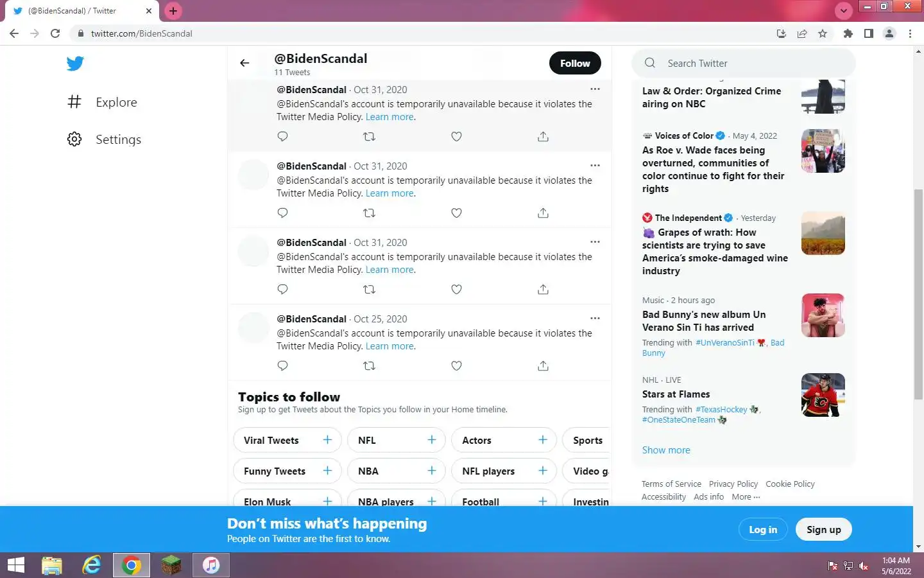Open Settings from the sidebar
This screenshot has height=578, width=924.
coord(104,139)
